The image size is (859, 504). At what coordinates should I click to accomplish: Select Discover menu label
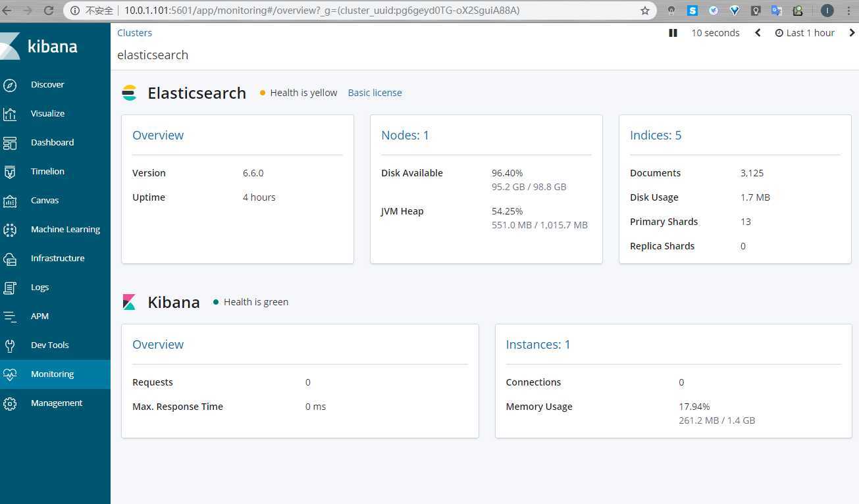(x=47, y=85)
